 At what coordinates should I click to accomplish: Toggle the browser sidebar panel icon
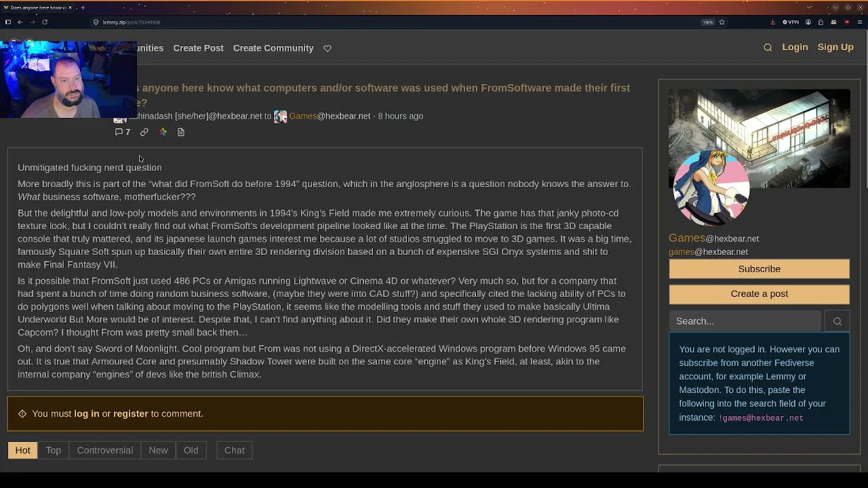[8, 22]
